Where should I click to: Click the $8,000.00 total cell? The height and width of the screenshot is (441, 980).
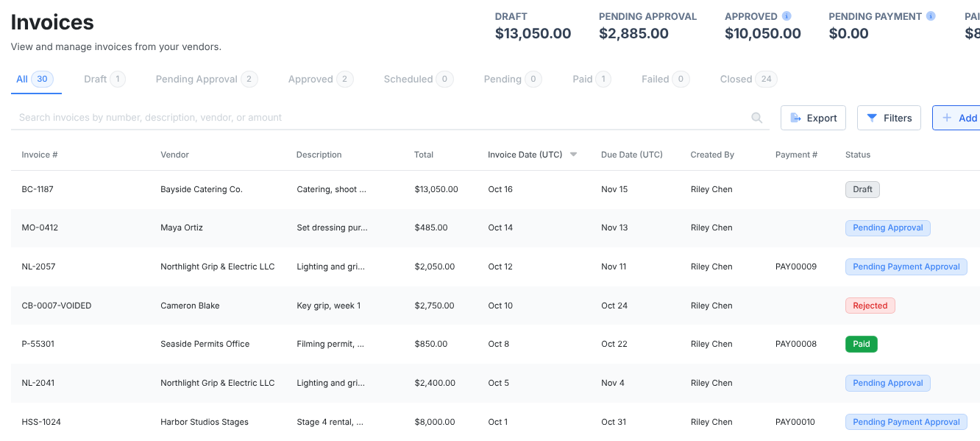(435, 422)
